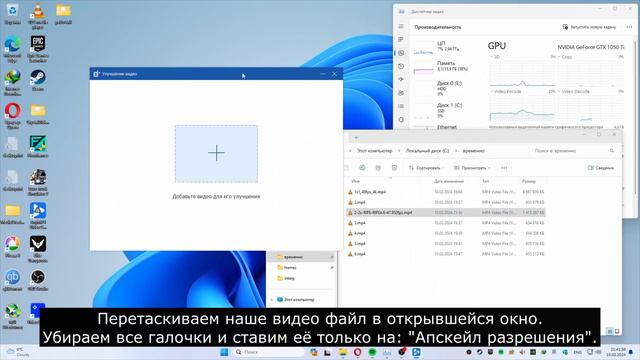The image size is (640, 360).
Task: Open 'Сортировать' dropdown in Explorer toolbar
Action: [427, 168]
